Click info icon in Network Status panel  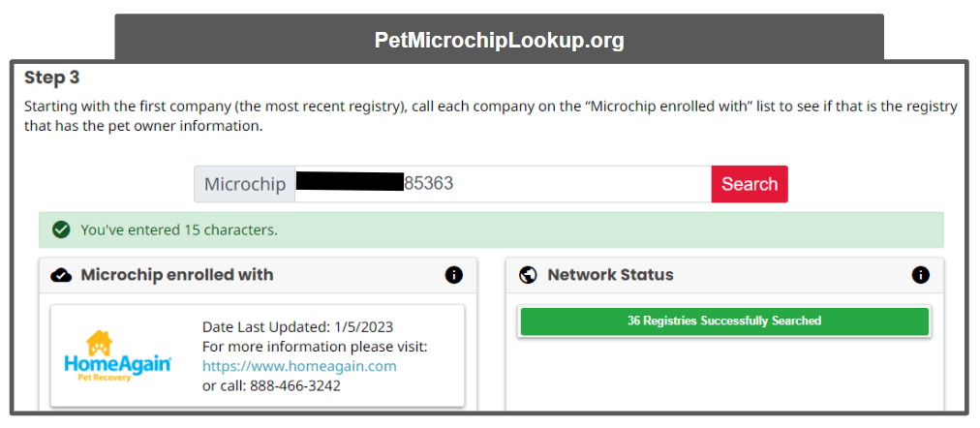920,275
